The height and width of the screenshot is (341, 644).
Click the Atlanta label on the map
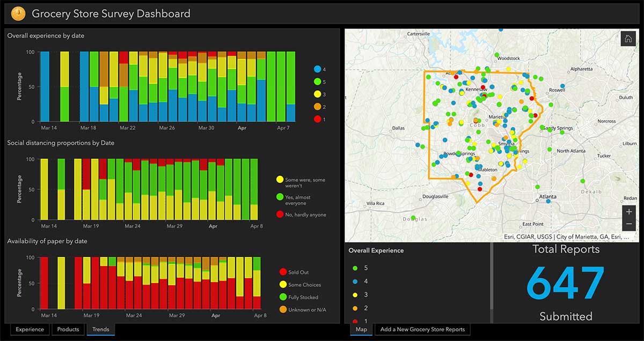(547, 197)
